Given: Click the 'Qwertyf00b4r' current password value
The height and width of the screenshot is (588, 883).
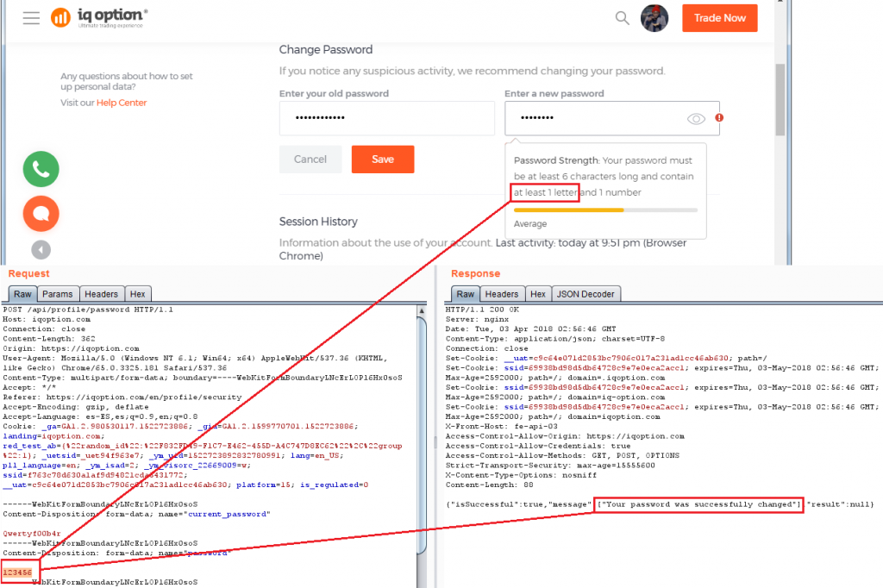Looking at the screenshot, I should pyautogui.click(x=32, y=534).
